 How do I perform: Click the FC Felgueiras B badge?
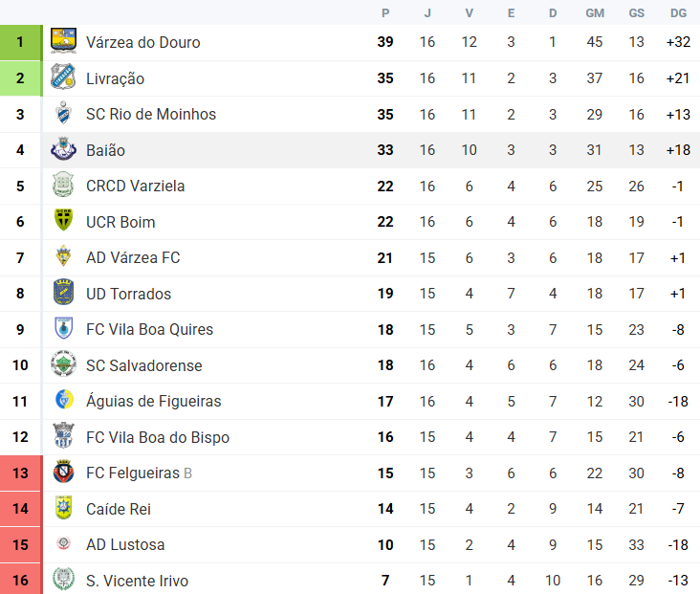coord(63,472)
